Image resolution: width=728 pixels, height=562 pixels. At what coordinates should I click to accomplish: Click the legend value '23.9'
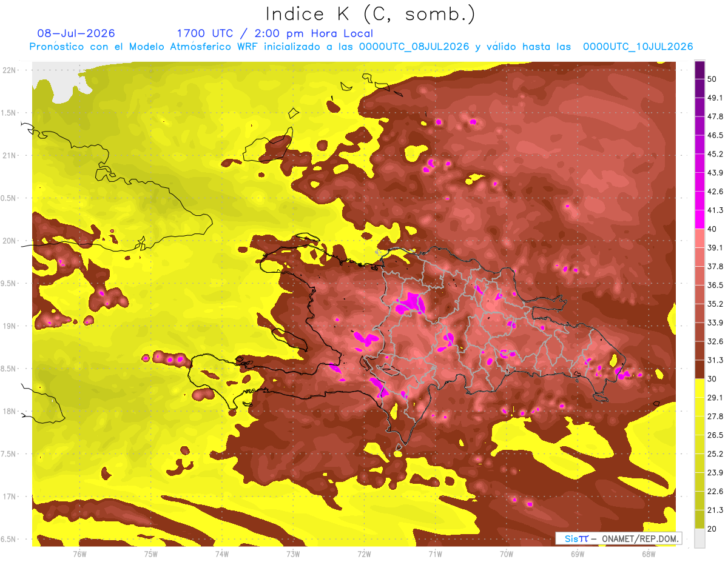715,473
